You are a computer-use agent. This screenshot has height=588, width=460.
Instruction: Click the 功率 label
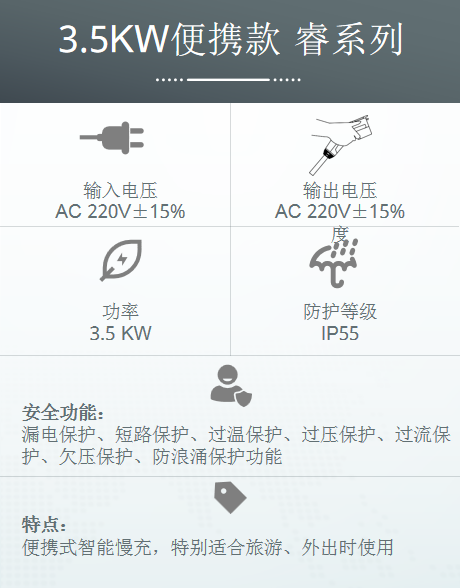coord(121,312)
